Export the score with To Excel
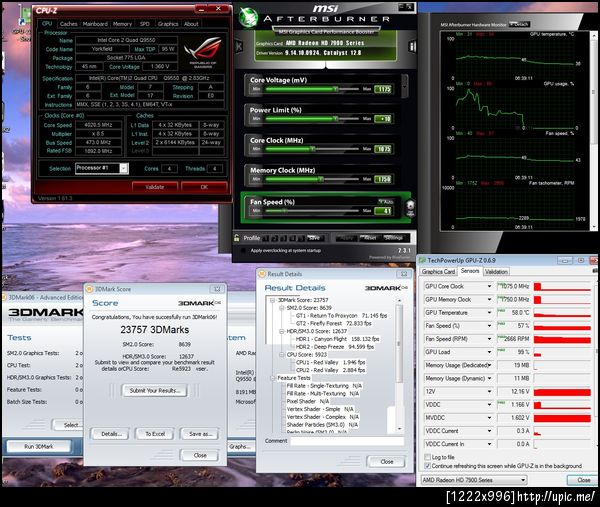Image resolution: width=600 pixels, height=507 pixels. (155, 434)
